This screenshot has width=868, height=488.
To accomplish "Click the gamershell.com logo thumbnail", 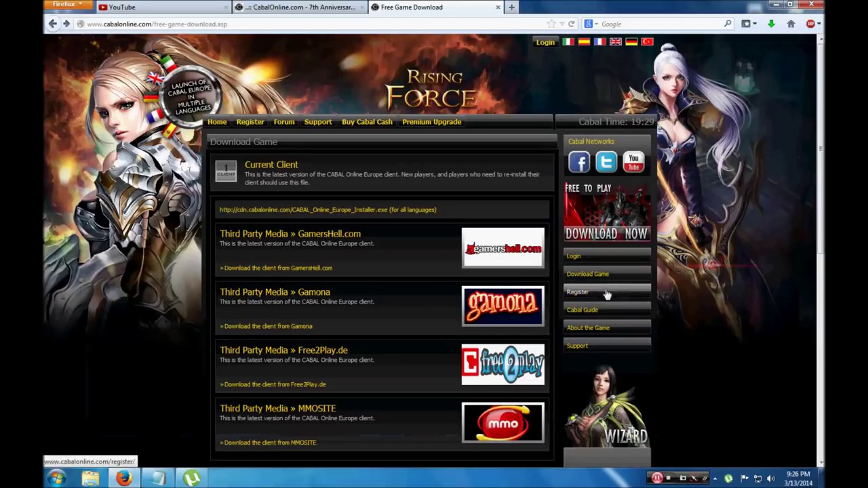I will click(502, 248).
